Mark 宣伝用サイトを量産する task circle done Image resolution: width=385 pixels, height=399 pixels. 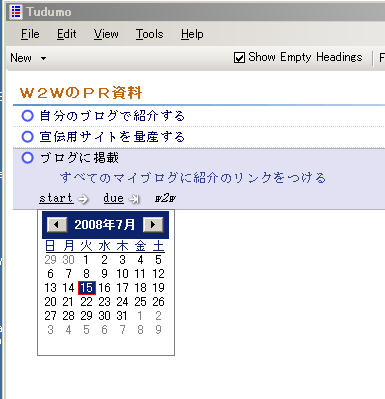(27, 137)
